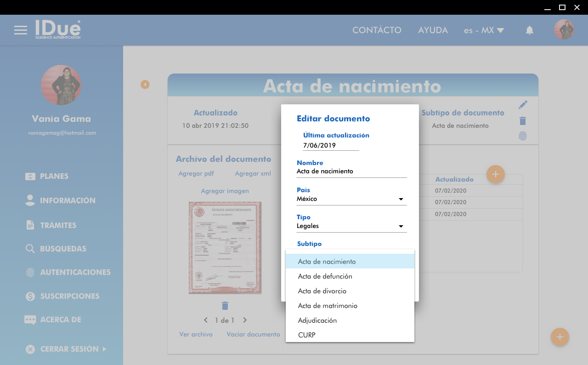This screenshot has height=365, width=588.
Task: Click the birth certificate thumbnail image
Action: (x=225, y=248)
